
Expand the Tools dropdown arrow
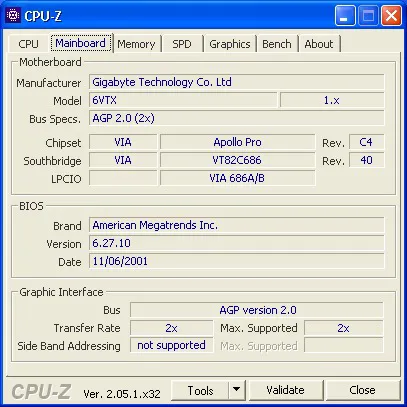point(237,390)
